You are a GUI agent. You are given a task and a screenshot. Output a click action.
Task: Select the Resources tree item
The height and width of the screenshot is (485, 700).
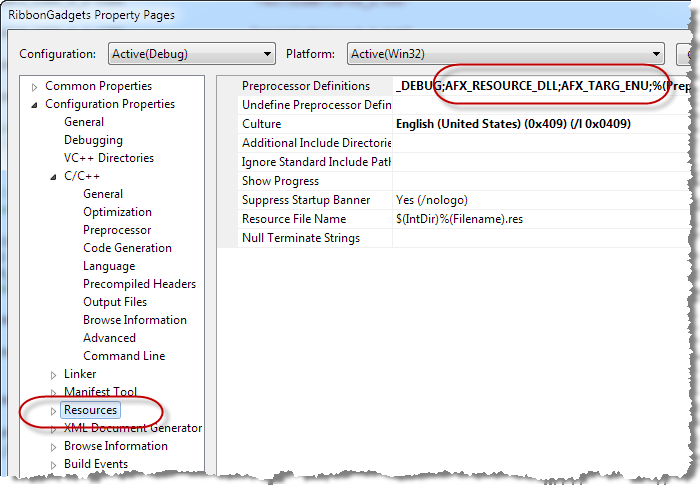pyautogui.click(x=90, y=410)
